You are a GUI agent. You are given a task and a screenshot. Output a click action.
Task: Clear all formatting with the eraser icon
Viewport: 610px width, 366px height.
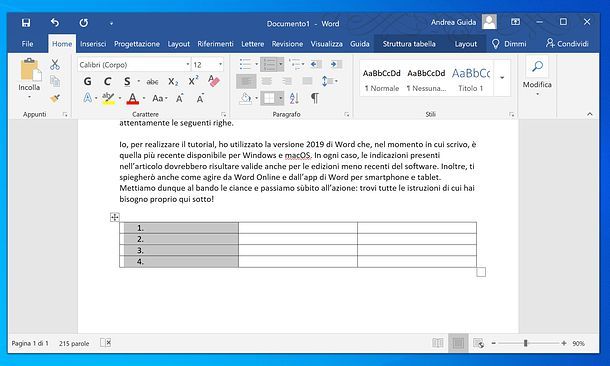(214, 81)
